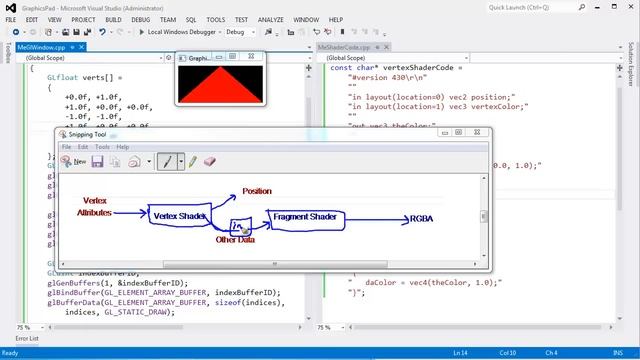Click Quick Launch search field

[x=533, y=7]
